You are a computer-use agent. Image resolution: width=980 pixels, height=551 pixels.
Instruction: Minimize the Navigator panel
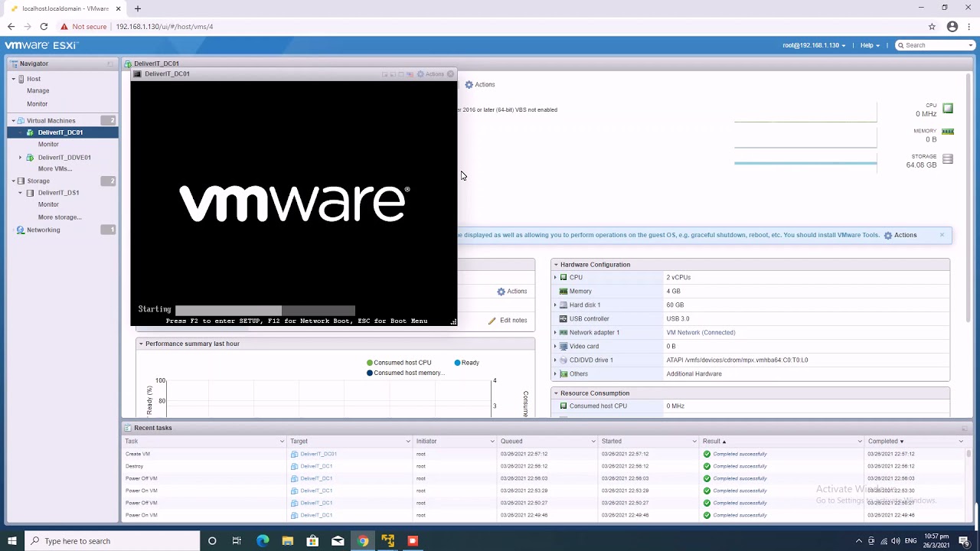click(x=110, y=64)
